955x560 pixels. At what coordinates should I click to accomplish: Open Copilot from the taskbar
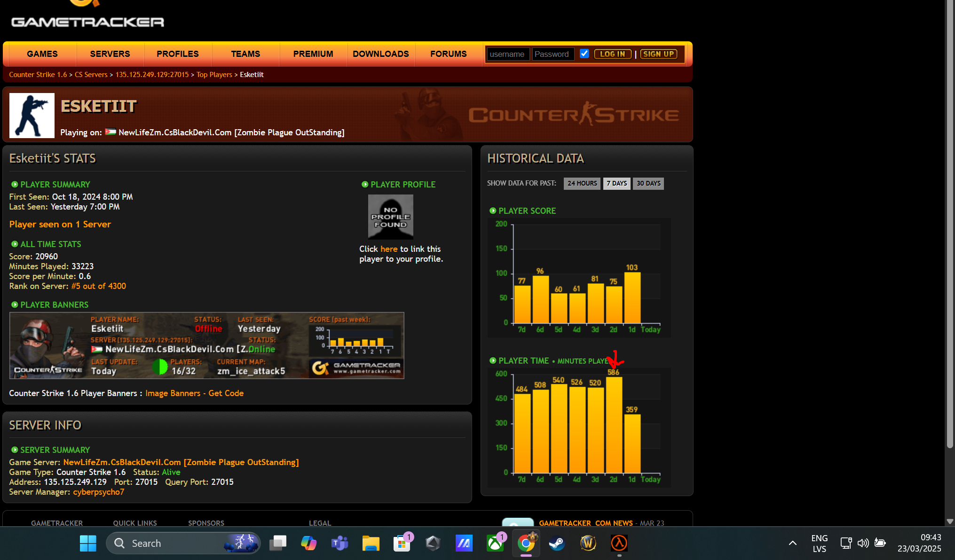pos(309,544)
